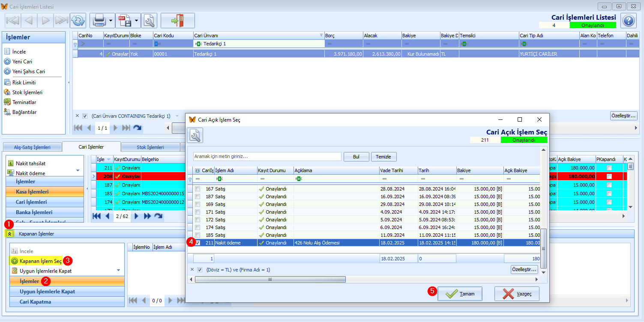Tick the checkbox for row 167 Satış

(198, 189)
